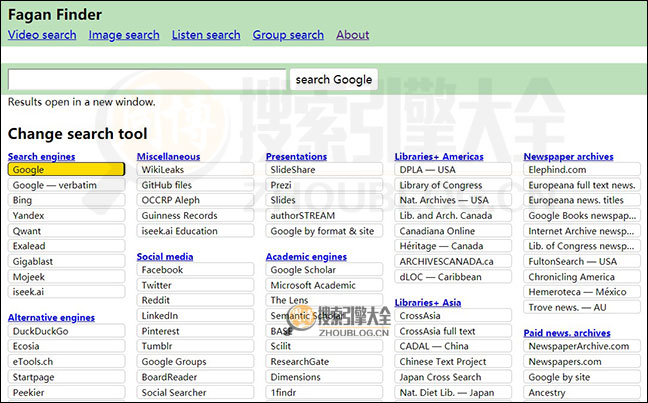This screenshot has width=648, height=403.
Task: Open the Listen search link
Action: coord(206,35)
